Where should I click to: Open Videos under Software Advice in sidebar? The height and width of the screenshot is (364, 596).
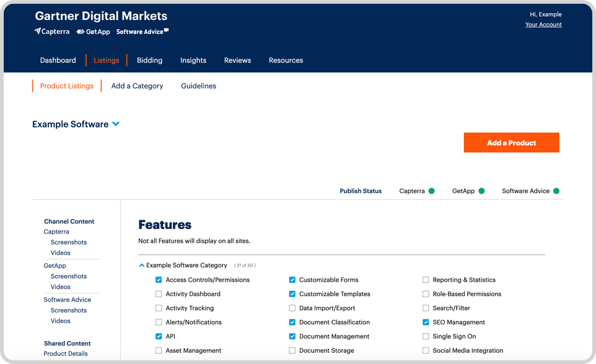(x=61, y=321)
